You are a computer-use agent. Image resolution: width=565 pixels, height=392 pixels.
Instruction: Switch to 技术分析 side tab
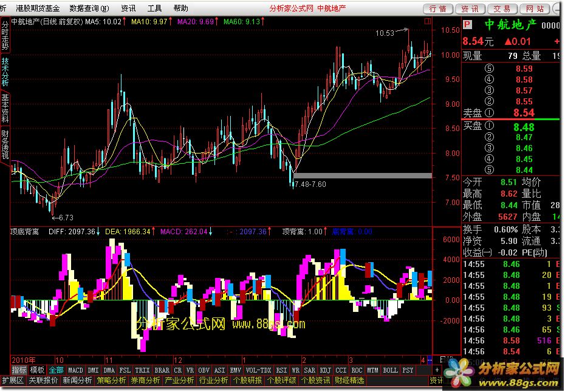point(5,71)
